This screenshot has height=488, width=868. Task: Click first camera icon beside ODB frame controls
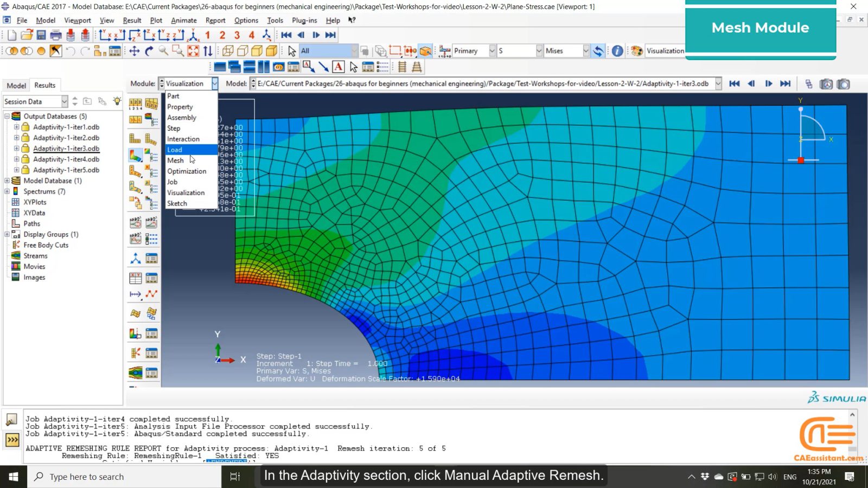pos(826,84)
